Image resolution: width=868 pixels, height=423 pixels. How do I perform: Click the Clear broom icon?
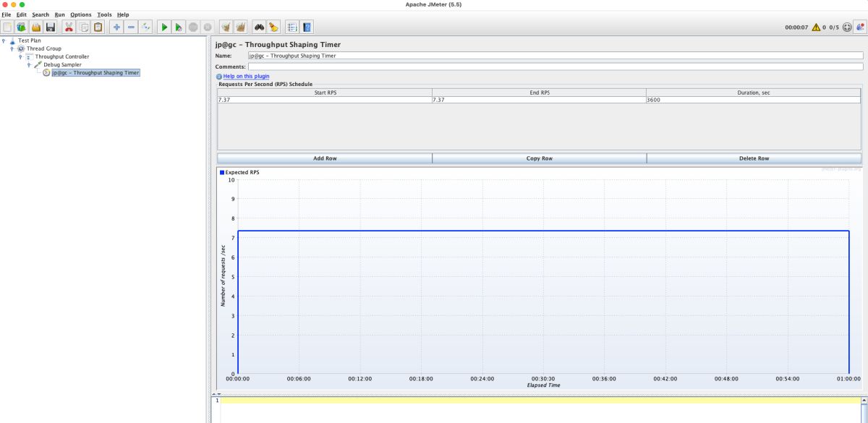pos(226,27)
